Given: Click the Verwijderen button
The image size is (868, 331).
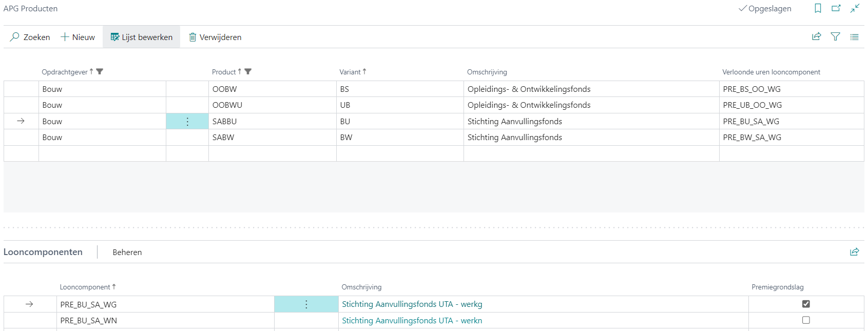Looking at the screenshot, I should 215,37.
